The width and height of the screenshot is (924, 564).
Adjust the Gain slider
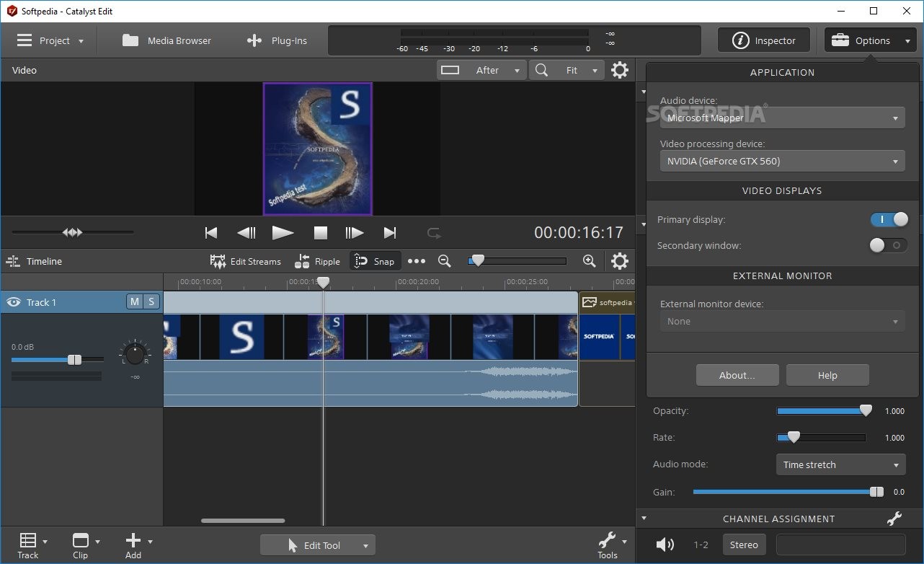pos(788,492)
